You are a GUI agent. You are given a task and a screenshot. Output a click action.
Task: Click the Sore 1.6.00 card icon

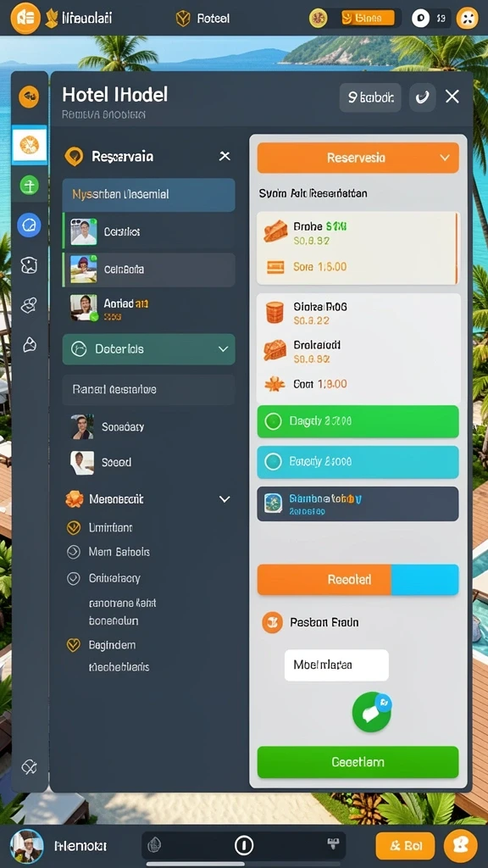(x=275, y=267)
